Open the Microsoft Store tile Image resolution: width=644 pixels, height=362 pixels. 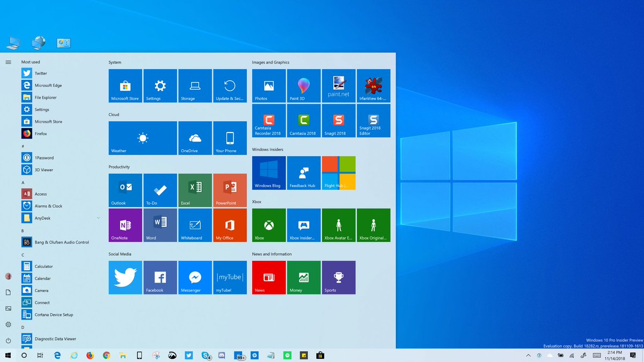point(125,86)
